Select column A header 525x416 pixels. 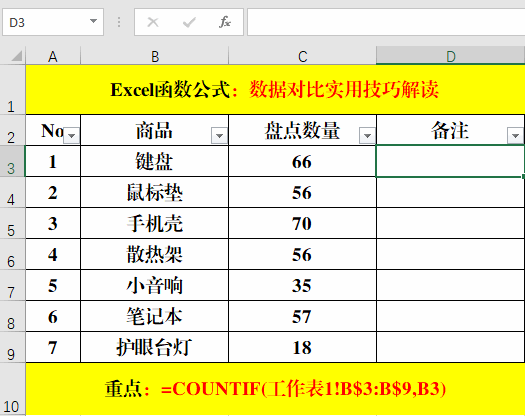[53, 56]
